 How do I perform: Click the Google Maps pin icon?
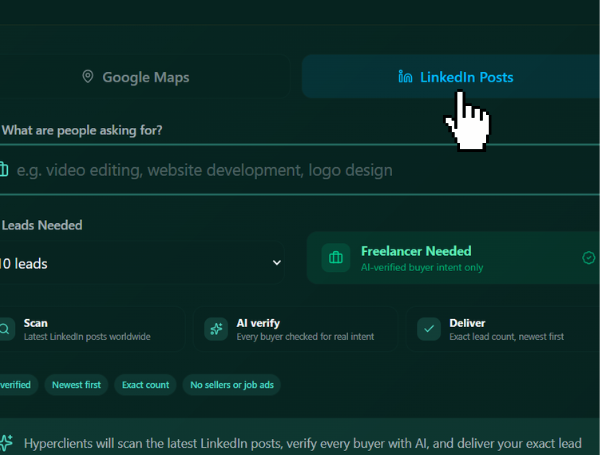pos(88,76)
